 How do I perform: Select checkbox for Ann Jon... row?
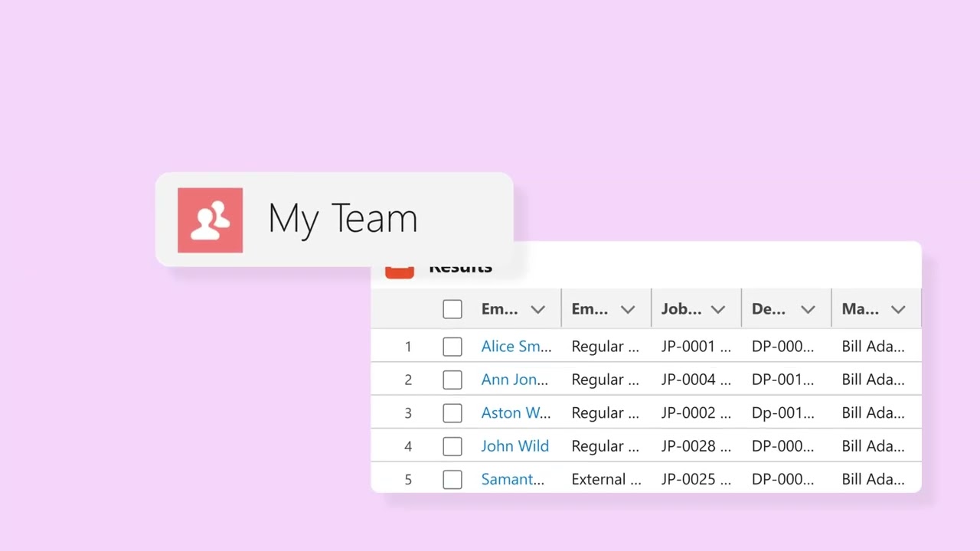tap(452, 380)
